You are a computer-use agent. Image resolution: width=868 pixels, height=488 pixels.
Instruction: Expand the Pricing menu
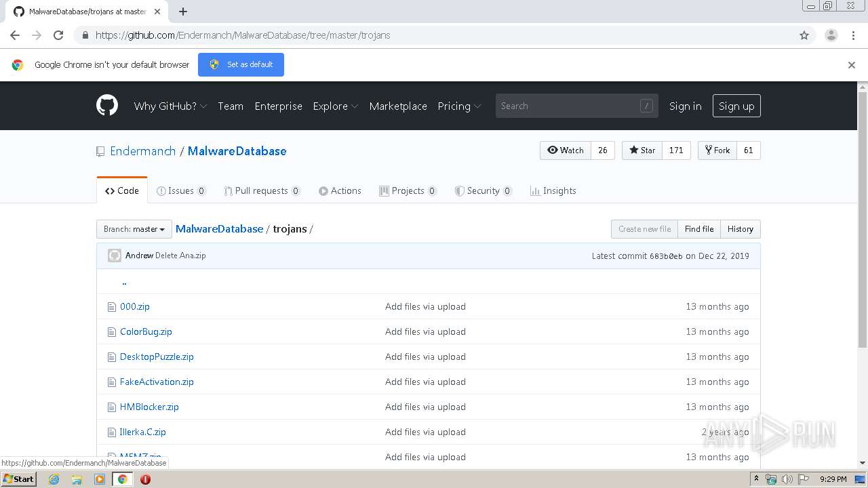tap(459, 106)
